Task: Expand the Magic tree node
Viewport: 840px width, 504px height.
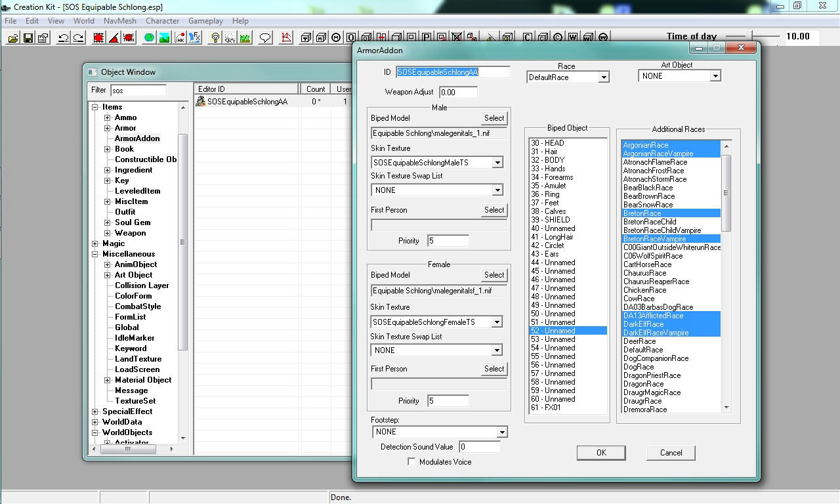Action: pos(95,243)
